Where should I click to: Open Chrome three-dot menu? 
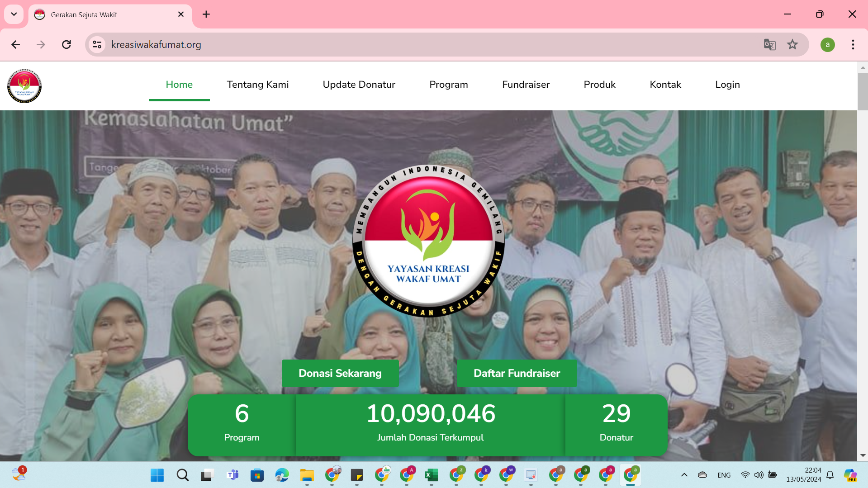(x=853, y=44)
